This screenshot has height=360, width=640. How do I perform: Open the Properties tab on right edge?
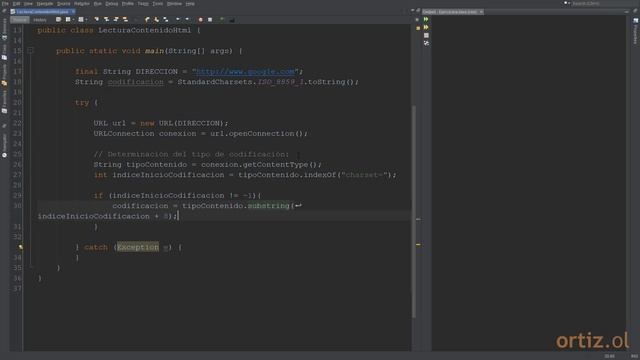(636, 31)
